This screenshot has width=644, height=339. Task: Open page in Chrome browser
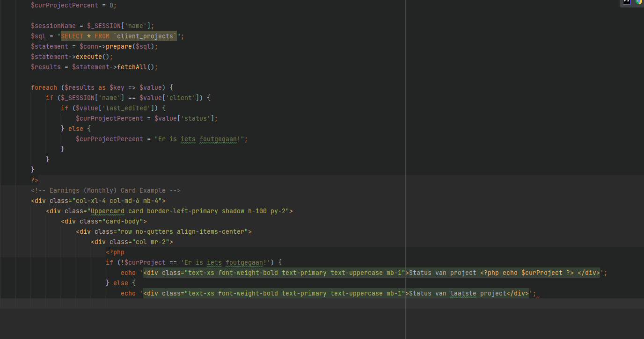point(639,2)
